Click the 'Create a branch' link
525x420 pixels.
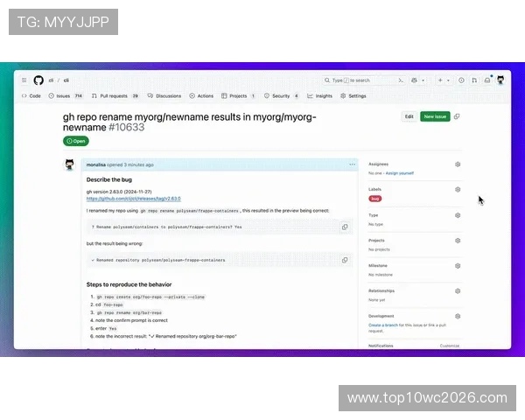tap(383, 325)
